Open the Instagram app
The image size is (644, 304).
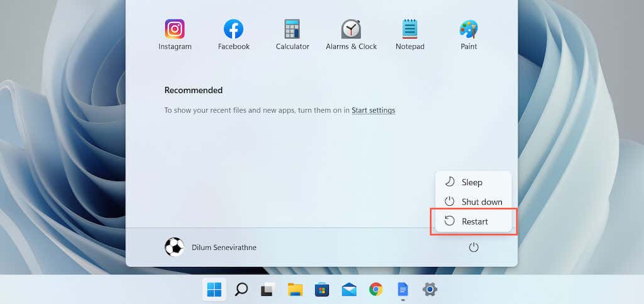click(x=175, y=35)
